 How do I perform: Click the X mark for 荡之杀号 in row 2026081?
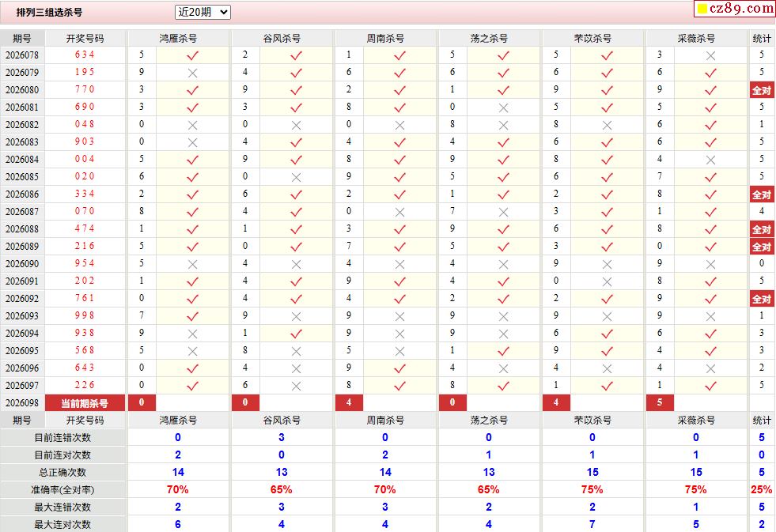point(503,108)
